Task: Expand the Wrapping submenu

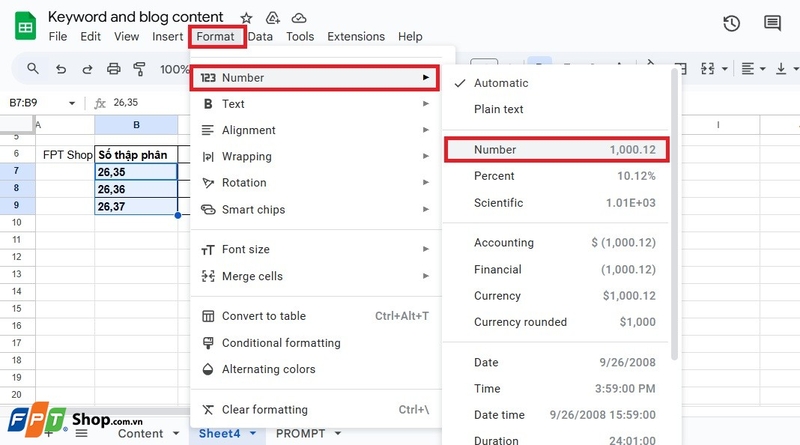Action: (x=315, y=156)
